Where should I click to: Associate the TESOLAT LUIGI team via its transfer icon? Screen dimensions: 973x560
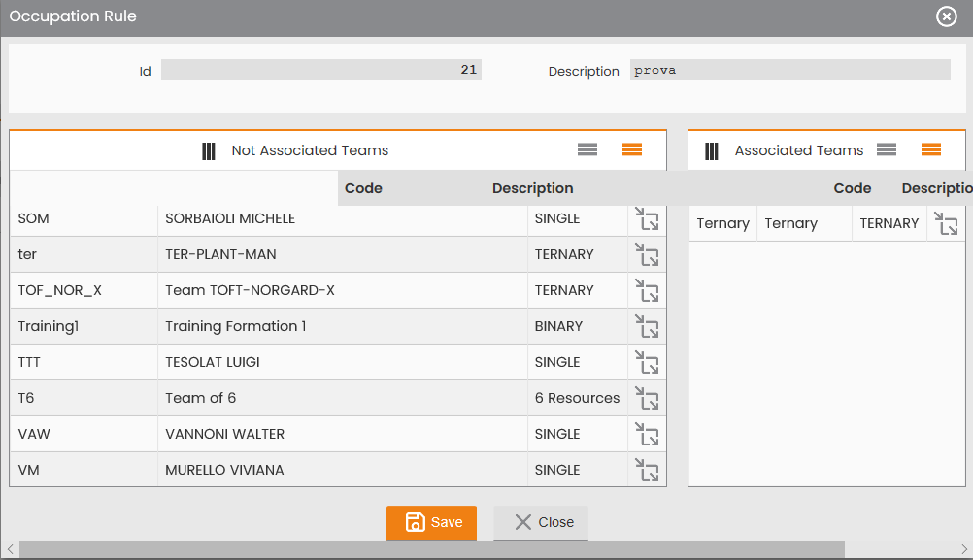point(647,363)
